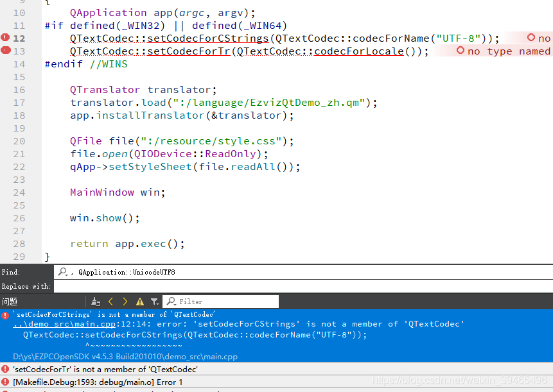Click line number 24 in the gutter
Viewport: 553px width, 392px height.
[x=19, y=193]
